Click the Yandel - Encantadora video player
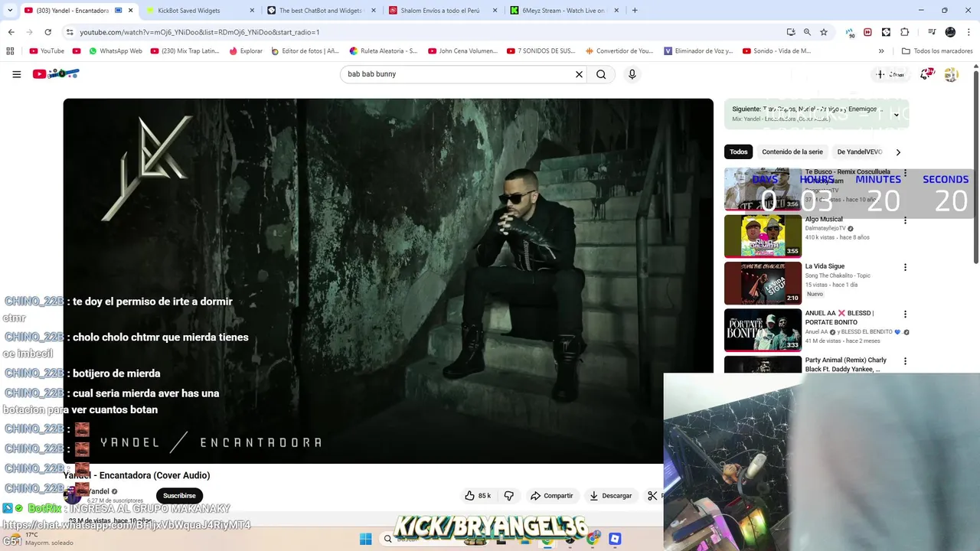Image resolution: width=980 pixels, height=551 pixels. [x=388, y=281]
